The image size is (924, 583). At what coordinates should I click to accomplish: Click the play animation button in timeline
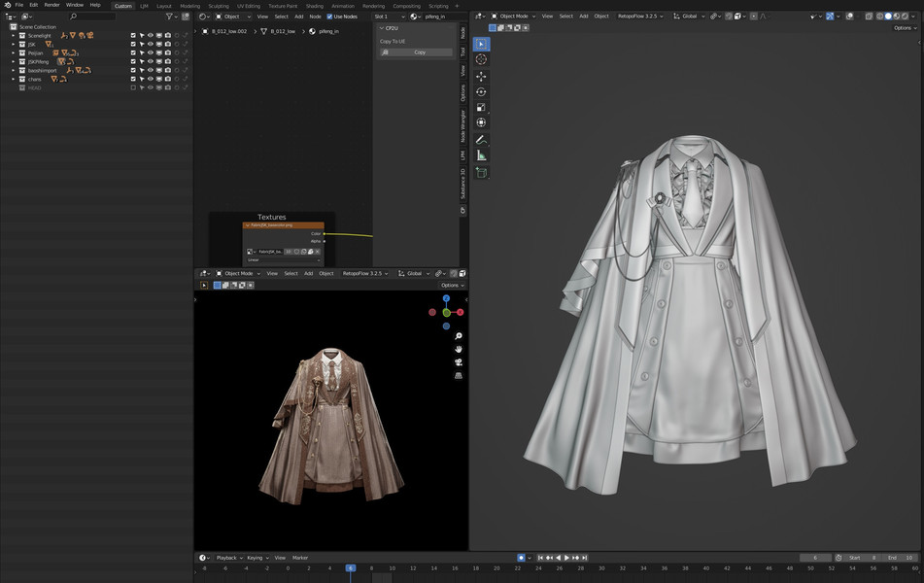(x=565, y=558)
